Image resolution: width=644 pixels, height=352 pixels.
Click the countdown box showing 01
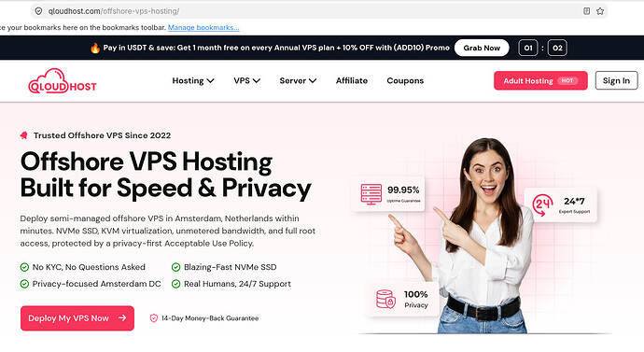[528, 48]
